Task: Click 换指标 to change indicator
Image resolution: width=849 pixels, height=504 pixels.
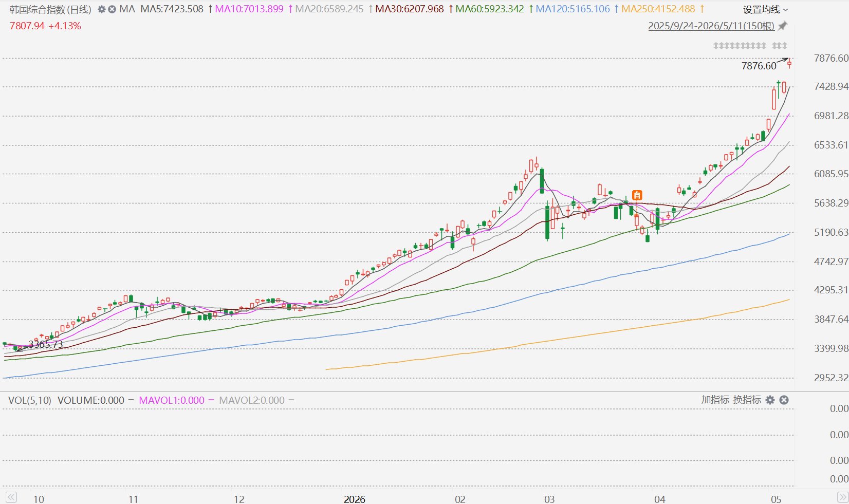Action: pos(747,400)
